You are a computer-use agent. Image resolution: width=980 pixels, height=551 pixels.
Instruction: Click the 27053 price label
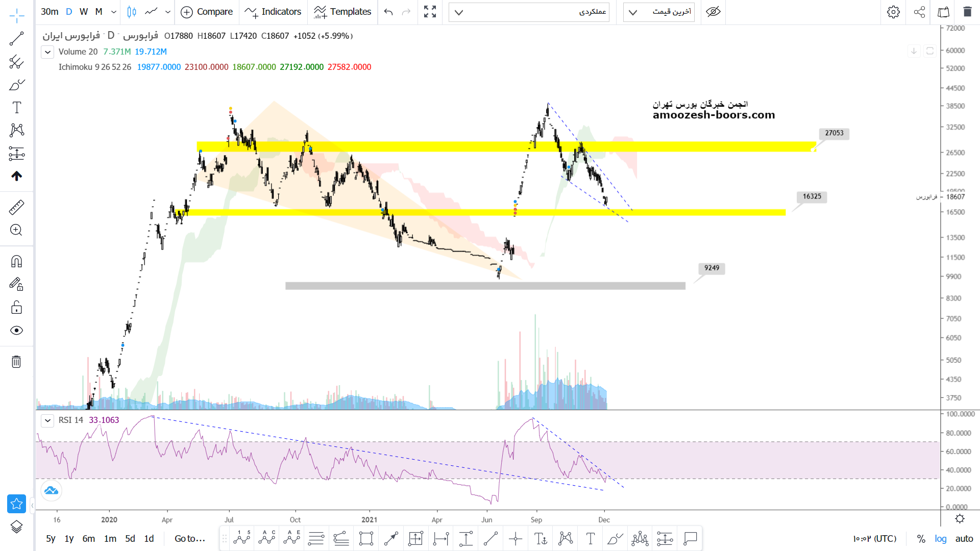click(x=834, y=133)
